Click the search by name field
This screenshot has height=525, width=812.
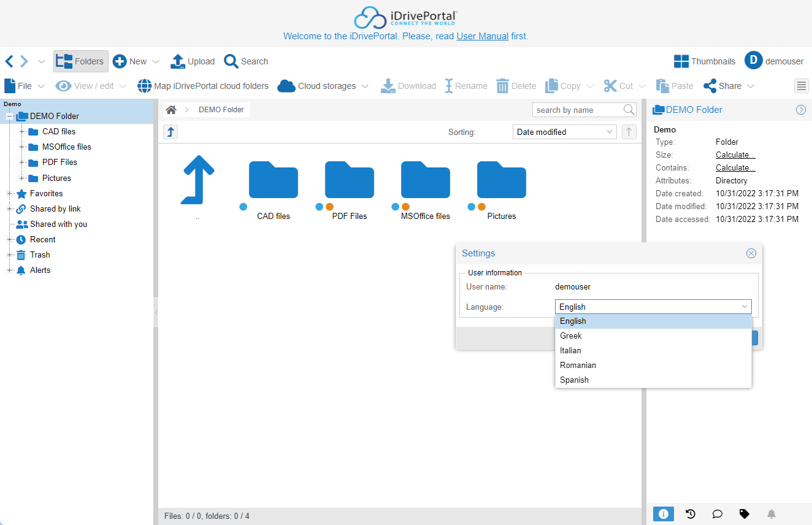[576, 110]
